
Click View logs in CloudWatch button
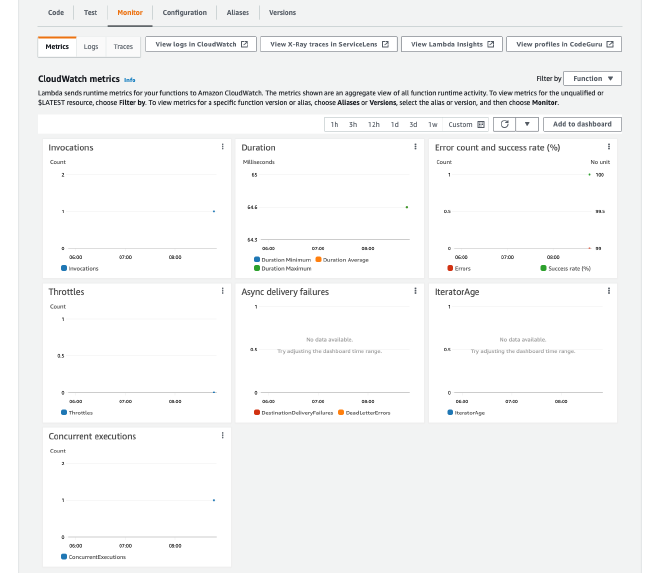(x=201, y=44)
